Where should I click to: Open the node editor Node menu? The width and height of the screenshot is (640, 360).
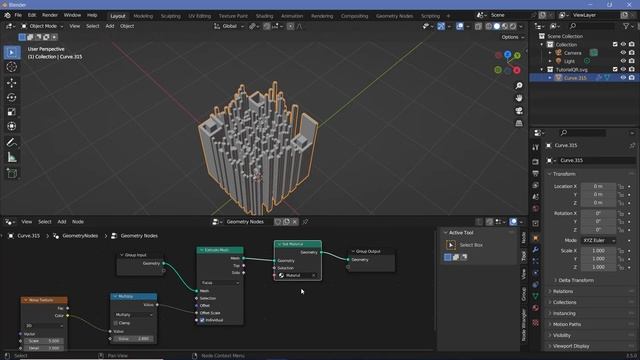(x=78, y=222)
